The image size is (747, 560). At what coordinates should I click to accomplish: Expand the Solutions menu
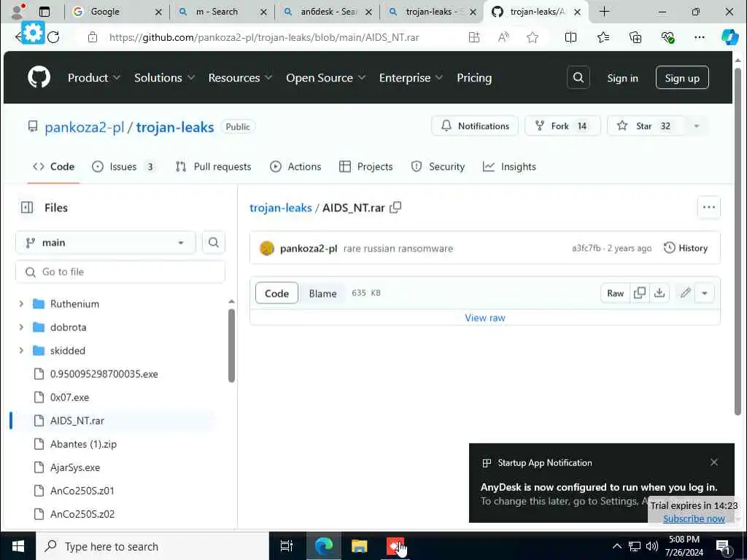tap(164, 77)
